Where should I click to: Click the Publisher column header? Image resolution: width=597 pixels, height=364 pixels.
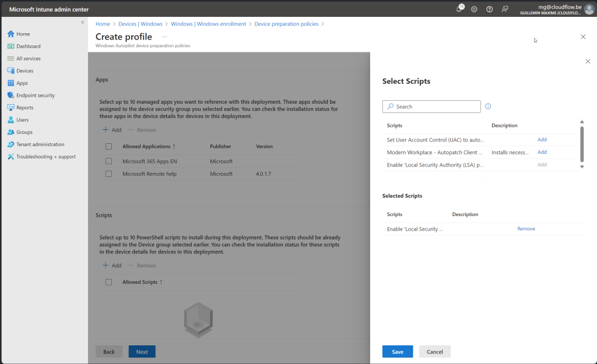tap(220, 146)
